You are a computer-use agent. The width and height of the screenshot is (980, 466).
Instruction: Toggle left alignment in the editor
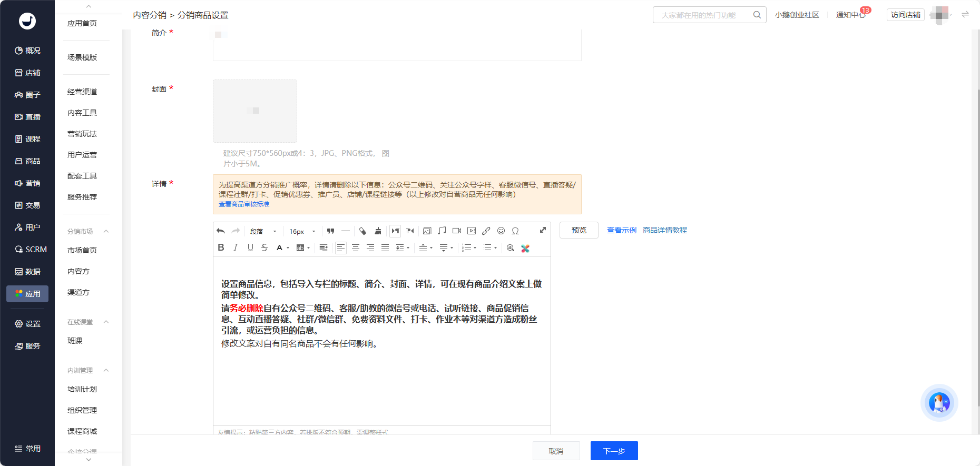(341, 247)
